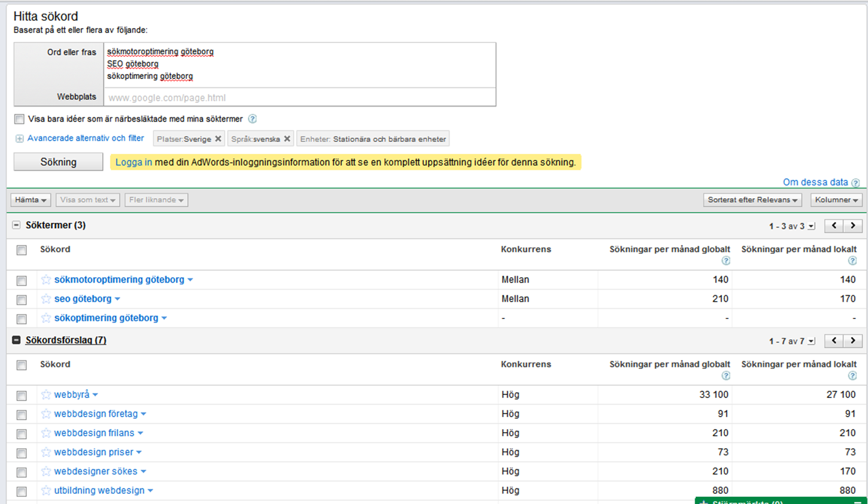Open dropdown arrow beside webbyrå
The image size is (868, 504).
click(95, 395)
